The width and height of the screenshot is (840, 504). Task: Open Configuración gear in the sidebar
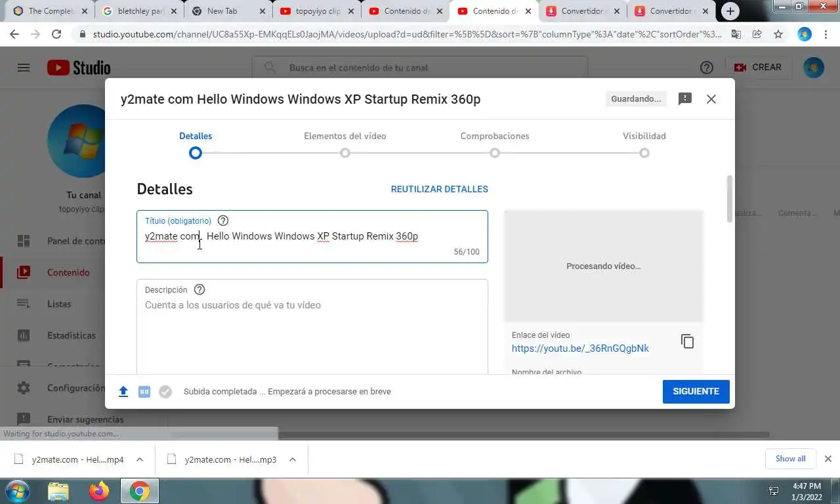[60, 388]
